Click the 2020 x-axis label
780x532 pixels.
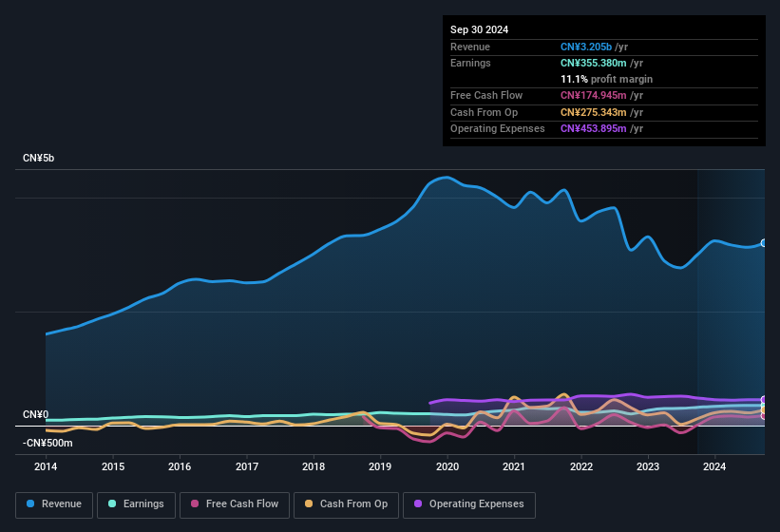[447, 466]
